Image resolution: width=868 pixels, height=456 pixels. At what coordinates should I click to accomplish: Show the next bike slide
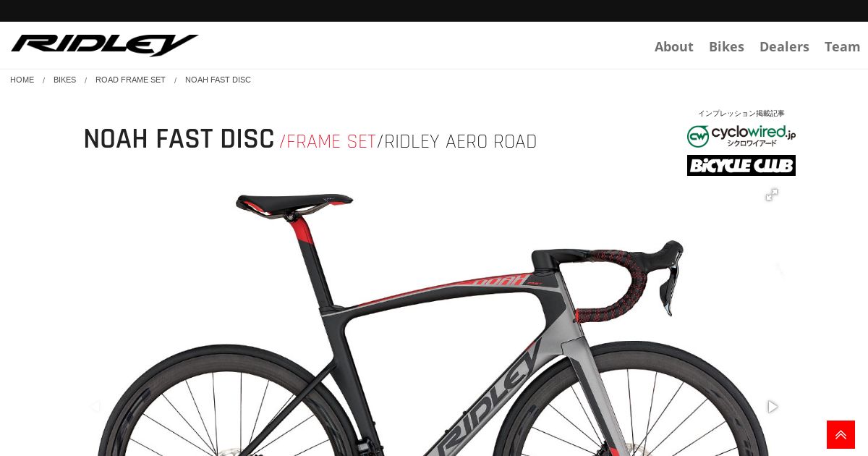773,407
